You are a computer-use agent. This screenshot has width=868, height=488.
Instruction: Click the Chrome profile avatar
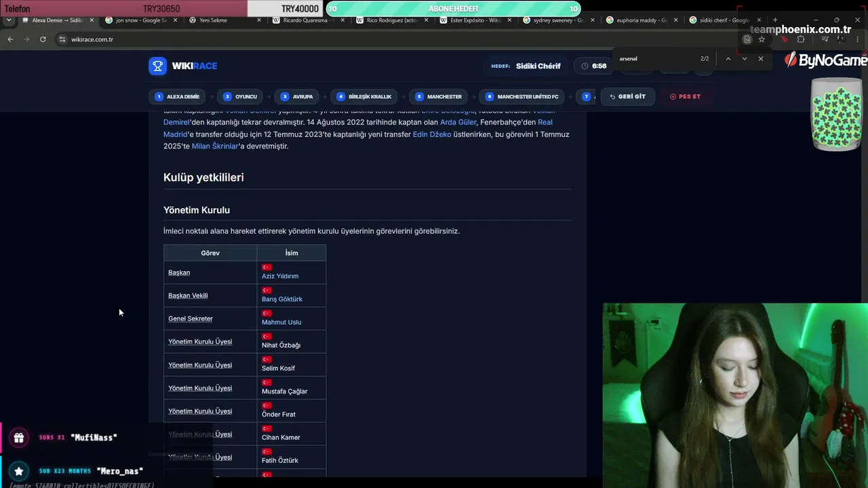[x=843, y=39]
